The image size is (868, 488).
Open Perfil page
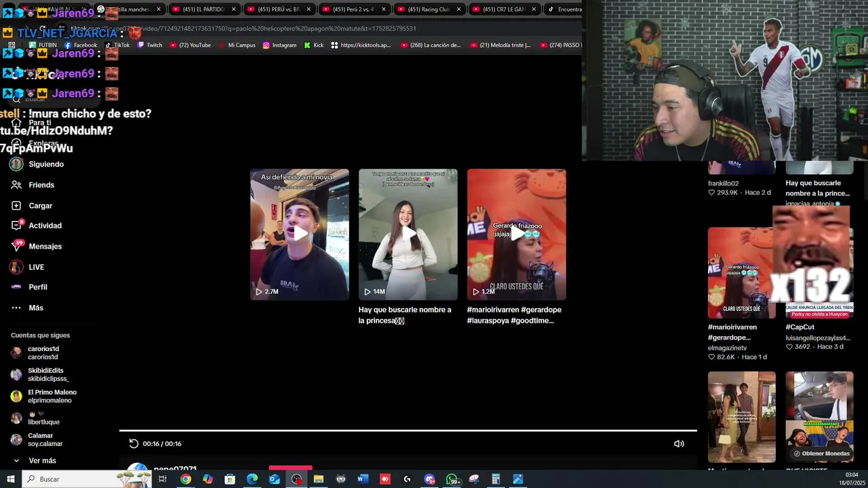38,287
